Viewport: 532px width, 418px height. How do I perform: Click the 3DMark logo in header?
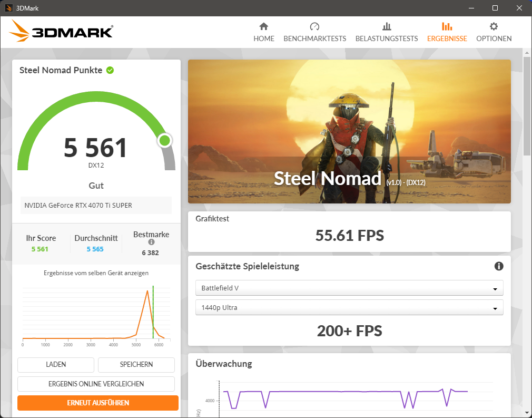(x=61, y=31)
